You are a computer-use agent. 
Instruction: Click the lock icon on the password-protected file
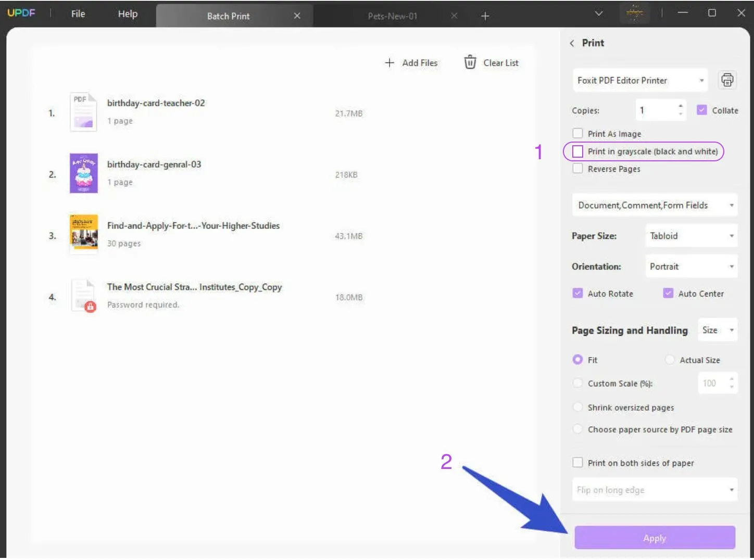90,307
